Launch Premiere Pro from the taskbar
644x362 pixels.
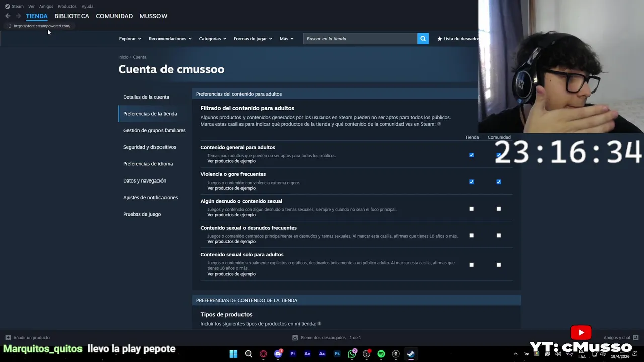pos(293,354)
